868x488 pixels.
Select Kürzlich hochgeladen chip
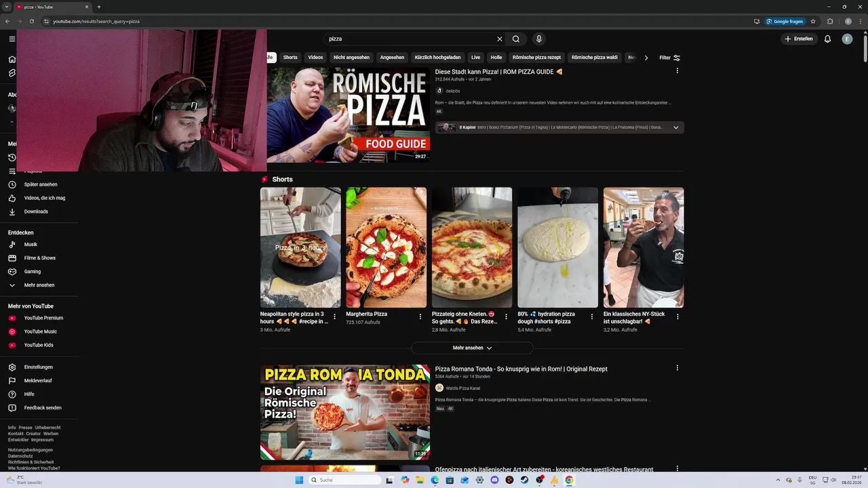coord(437,58)
